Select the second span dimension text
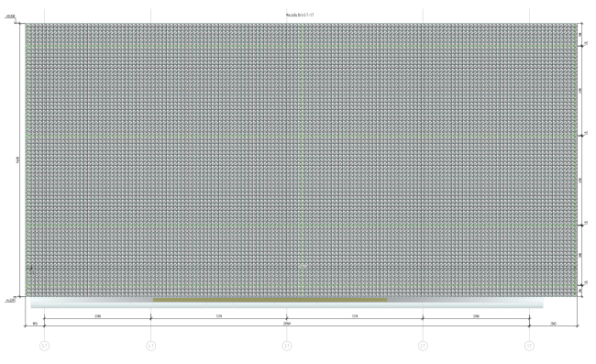This screenshot has height=364, width=596. tap(219, 316)
